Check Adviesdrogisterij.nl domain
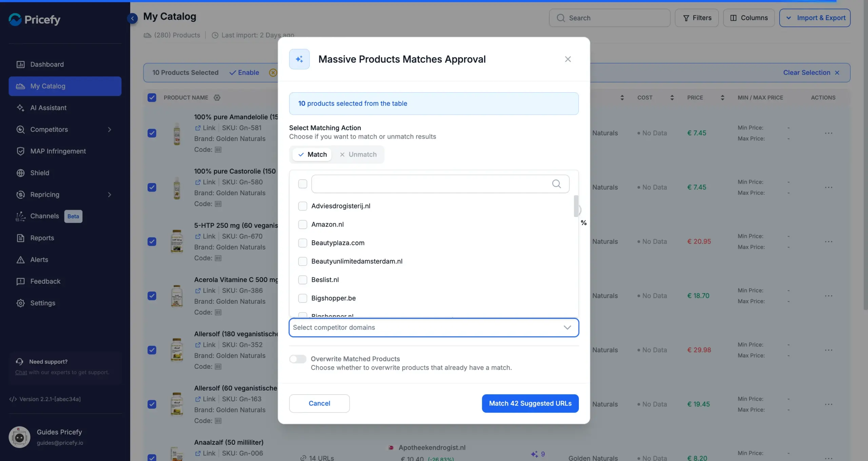This screenshot has height=461, width=868. 302,206
